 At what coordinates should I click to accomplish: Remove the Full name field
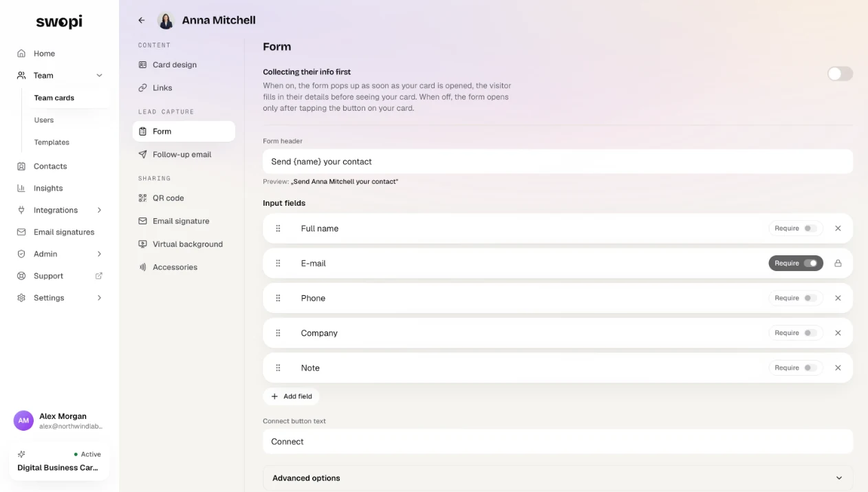838,228
